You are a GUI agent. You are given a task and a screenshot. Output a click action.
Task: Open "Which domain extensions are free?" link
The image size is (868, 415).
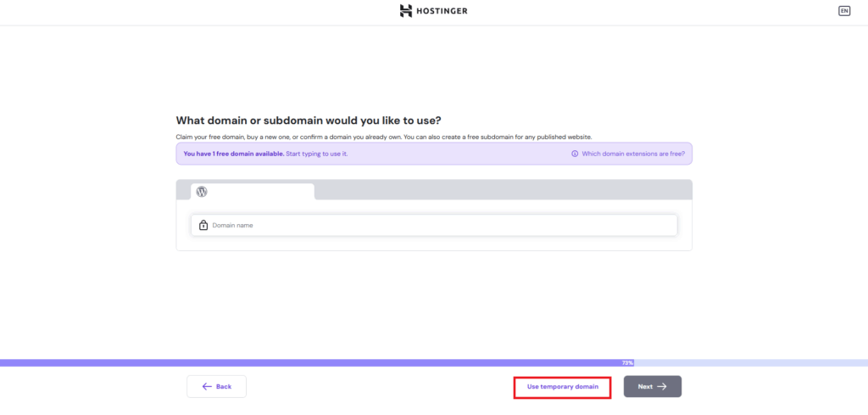pyautogui.click(x=633, y=154)
